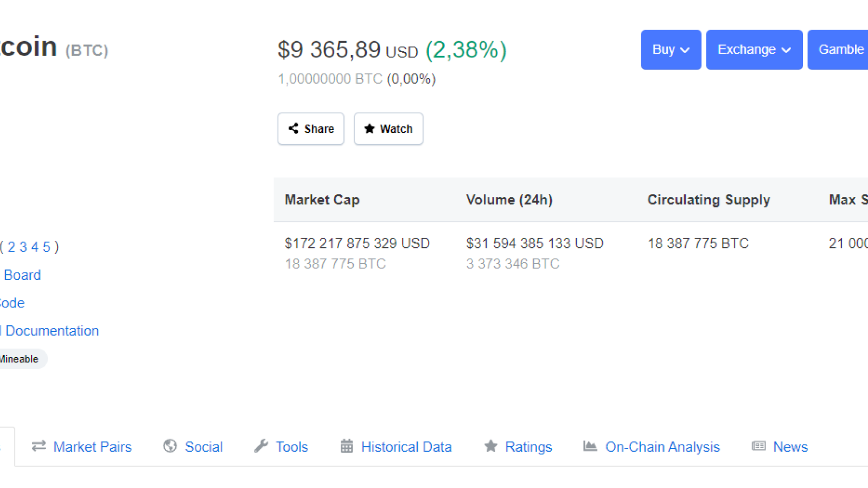The width and height of the screenshot is (868, 488).
Task: Click the $31 594 385 133 USD value
Action: click(x=535, y=243)
